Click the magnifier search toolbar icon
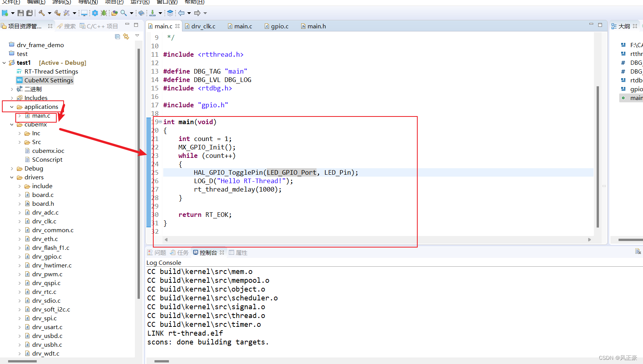 point(123,13)
